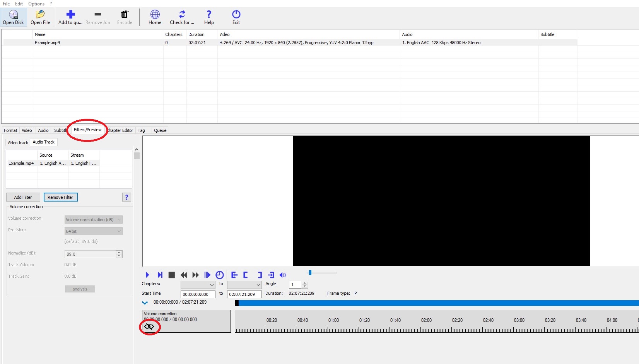The image size is (639, 364).
Task: Click the Encode toolbar icon
Action: pyautogui.click(x=125, y=17)
